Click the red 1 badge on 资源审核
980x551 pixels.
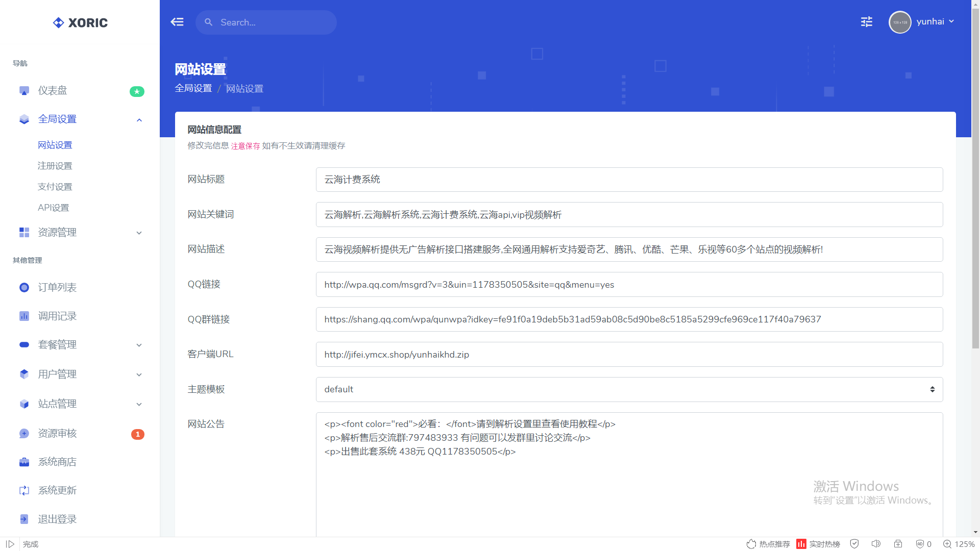(x=138, y=434)
